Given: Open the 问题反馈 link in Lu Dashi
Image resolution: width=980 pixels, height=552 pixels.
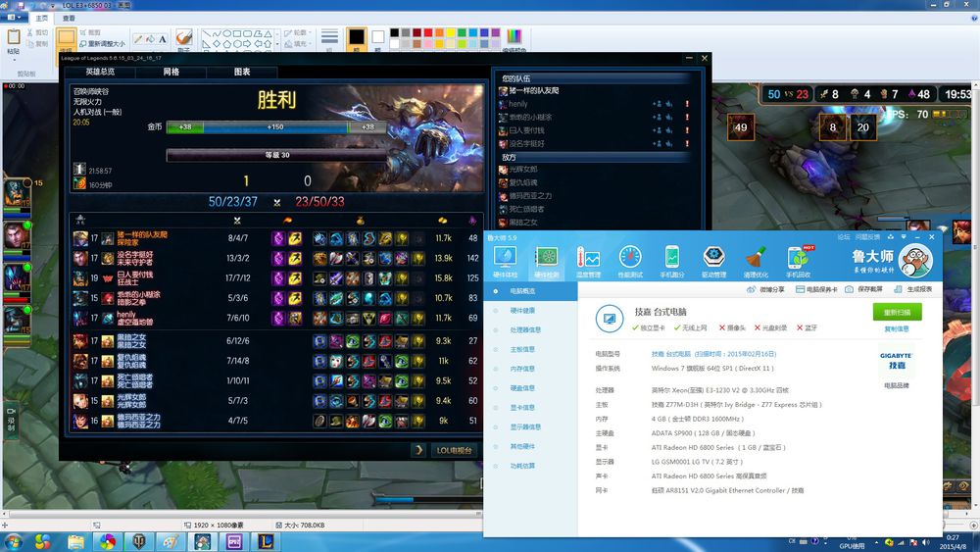Looking at the screenshot, I should point(867,237).
